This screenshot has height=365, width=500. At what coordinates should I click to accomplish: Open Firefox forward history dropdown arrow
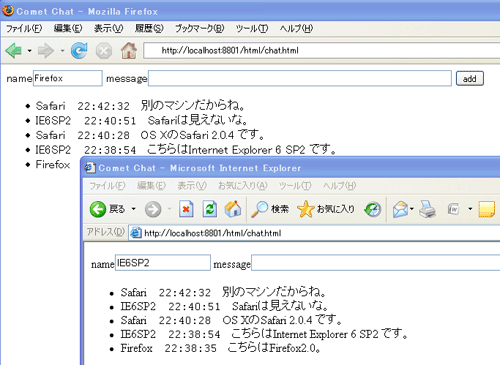[62, 51]
